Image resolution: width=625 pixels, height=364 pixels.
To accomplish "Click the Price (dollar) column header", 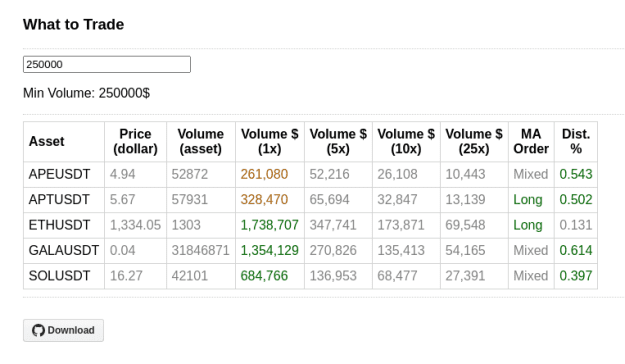I will pyautogui.click(x=136, y=142).
